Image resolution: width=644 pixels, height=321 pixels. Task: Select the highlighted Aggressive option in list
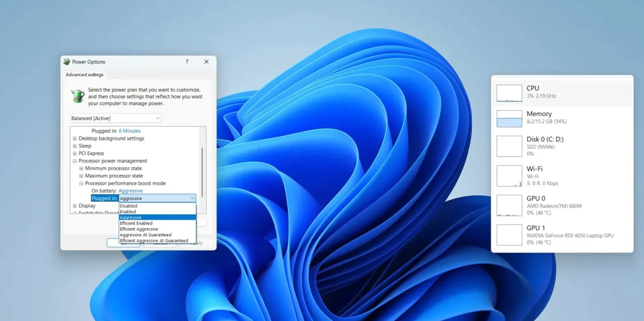[157, 218]
